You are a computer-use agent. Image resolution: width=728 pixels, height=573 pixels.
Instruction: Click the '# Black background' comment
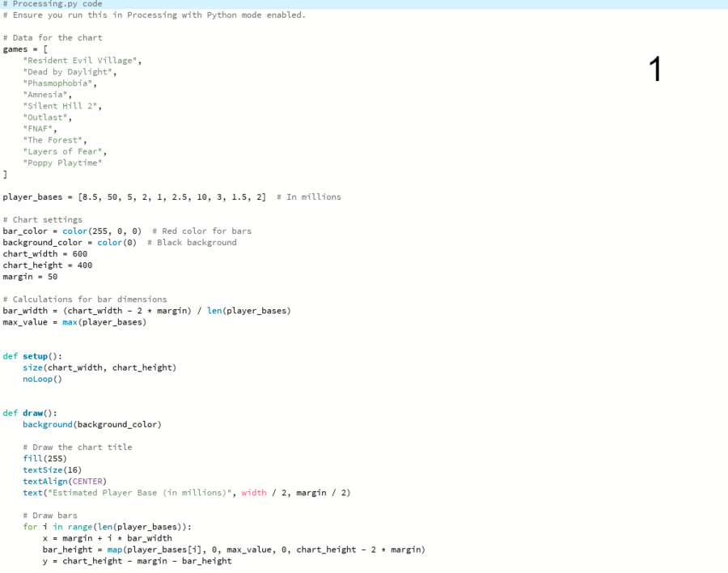click(x=192, y=243)
